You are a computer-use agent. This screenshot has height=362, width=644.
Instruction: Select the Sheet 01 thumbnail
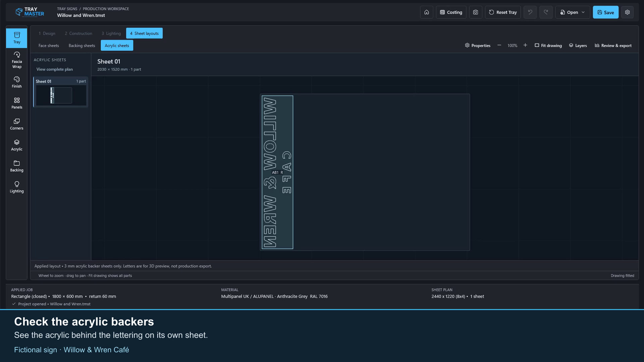[61, 92]
